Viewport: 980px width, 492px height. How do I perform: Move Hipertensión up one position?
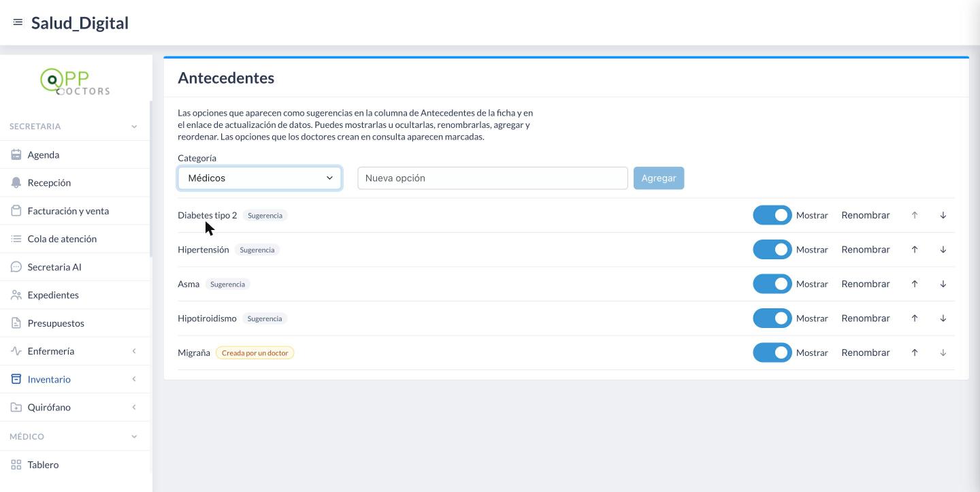click(915, 250)
